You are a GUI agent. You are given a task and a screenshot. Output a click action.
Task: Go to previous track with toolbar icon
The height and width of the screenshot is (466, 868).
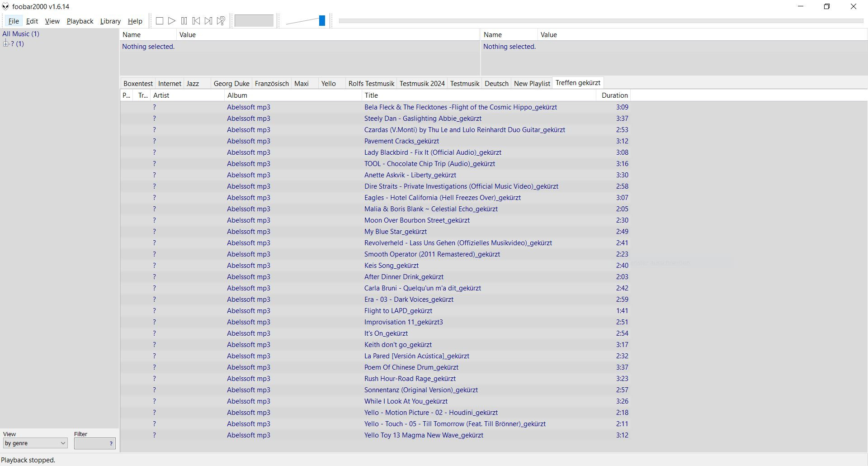pyautogui.click(x=196, y=21)
